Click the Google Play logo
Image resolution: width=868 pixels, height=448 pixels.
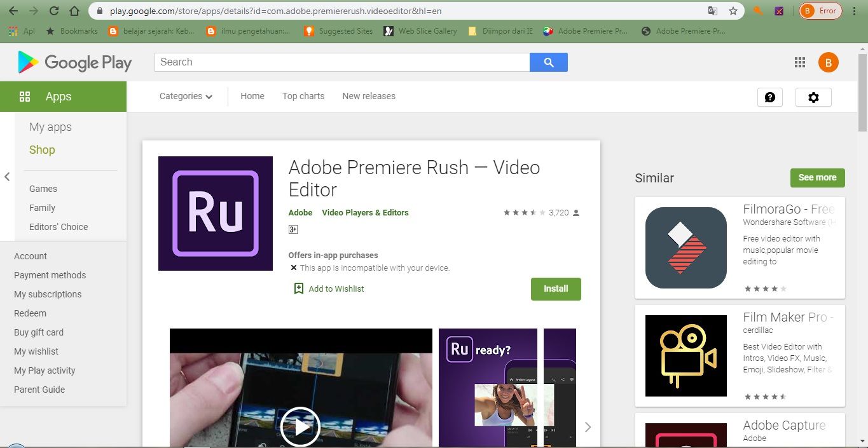75,62
